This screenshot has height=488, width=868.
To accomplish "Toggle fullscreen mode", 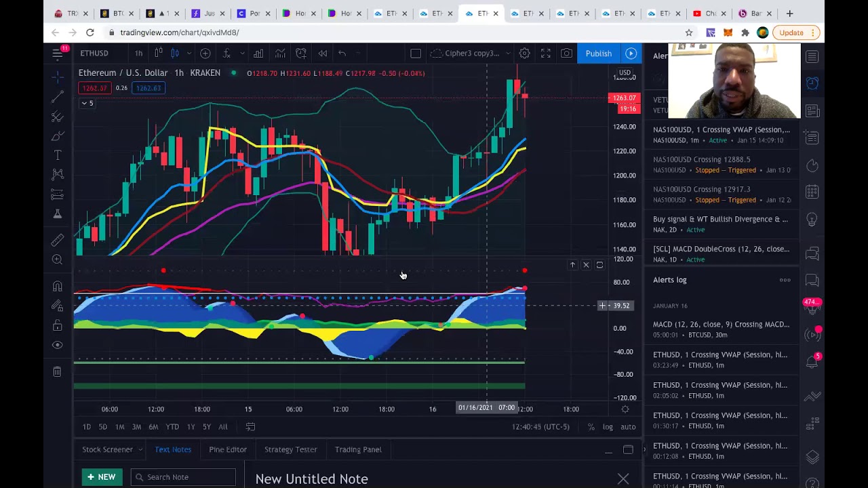I will point(545,53).
